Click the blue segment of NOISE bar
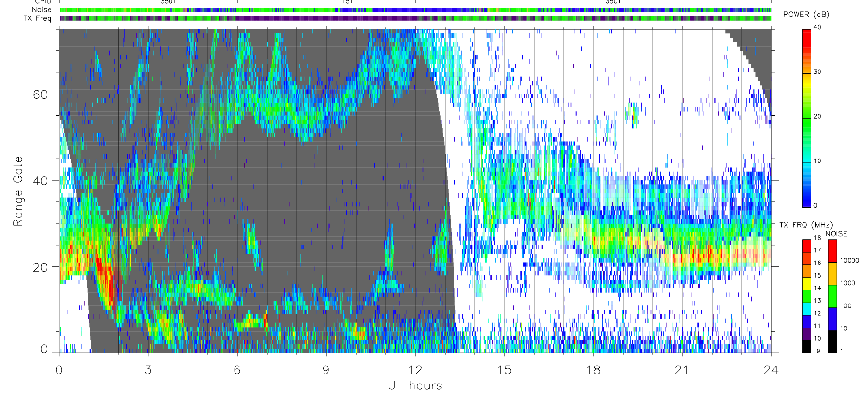The width and height of the screenshot is (868, 400). (x=833, y=319)
